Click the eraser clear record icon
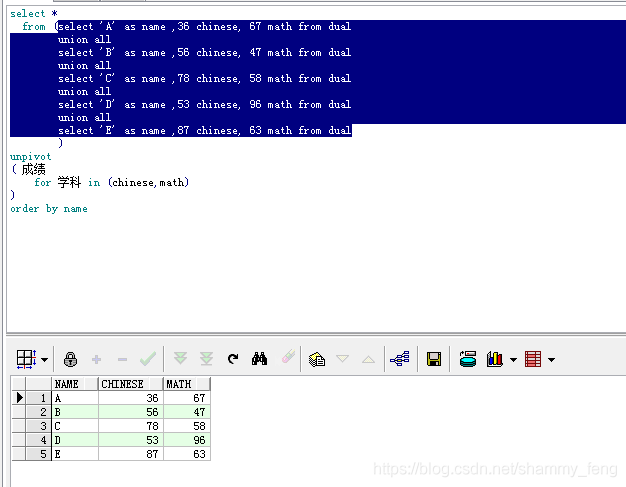Screen dimensions: 626x487 pyautogui.click(x=288, y=356)
